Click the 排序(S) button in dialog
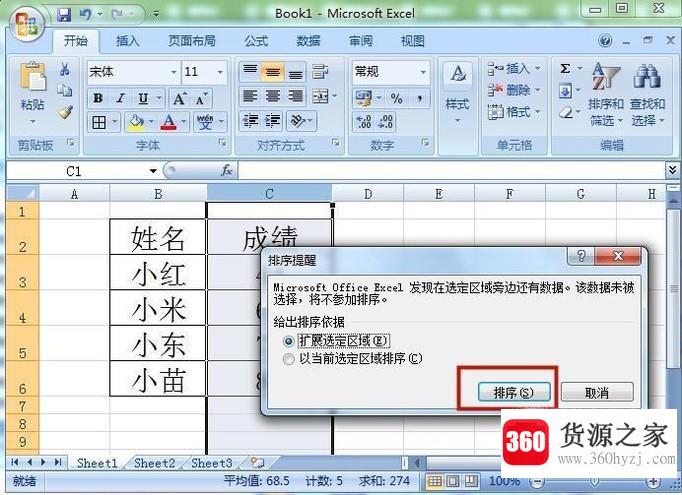 [514, 393]
